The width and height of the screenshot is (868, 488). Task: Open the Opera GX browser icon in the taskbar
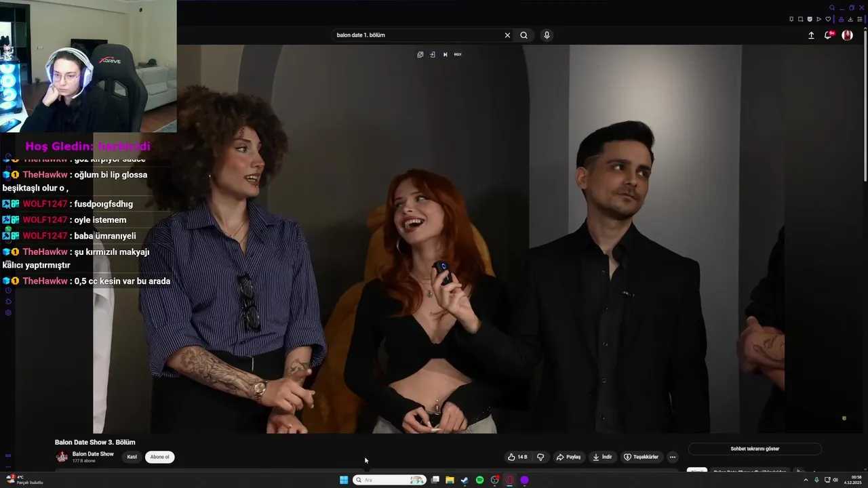click(509, 480)
